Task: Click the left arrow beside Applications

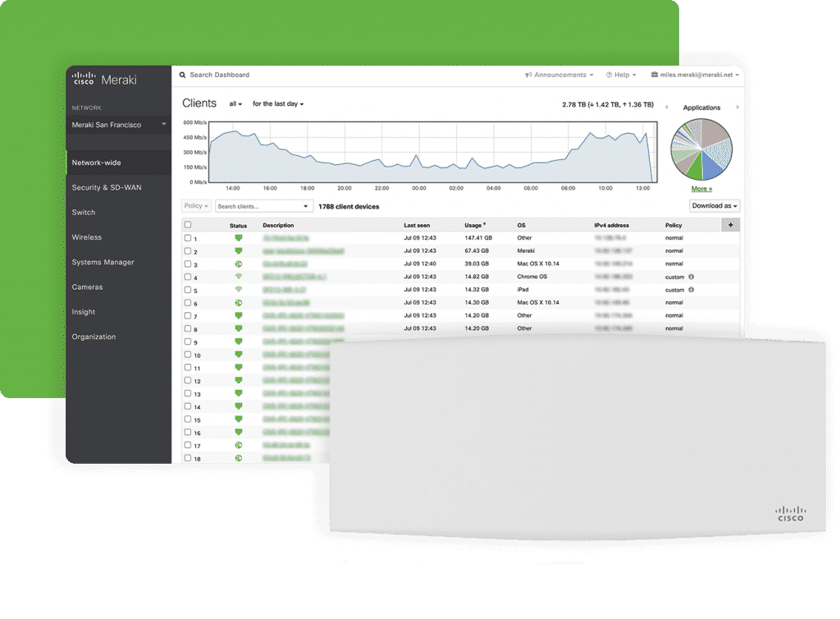Action: 666,108
